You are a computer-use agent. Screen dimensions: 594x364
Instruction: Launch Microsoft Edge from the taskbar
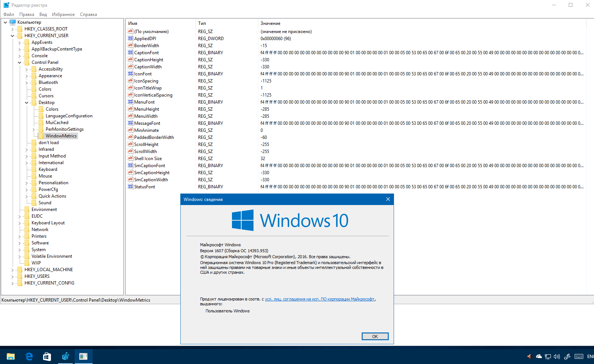[x=29, y=357]
